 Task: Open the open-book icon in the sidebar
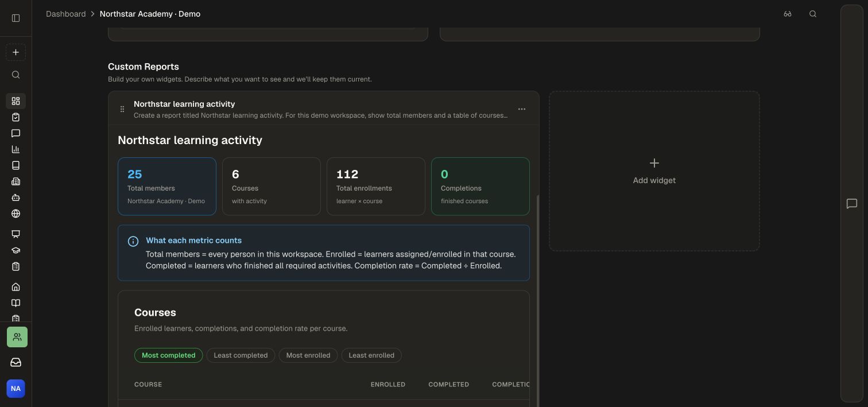[15, 303]
